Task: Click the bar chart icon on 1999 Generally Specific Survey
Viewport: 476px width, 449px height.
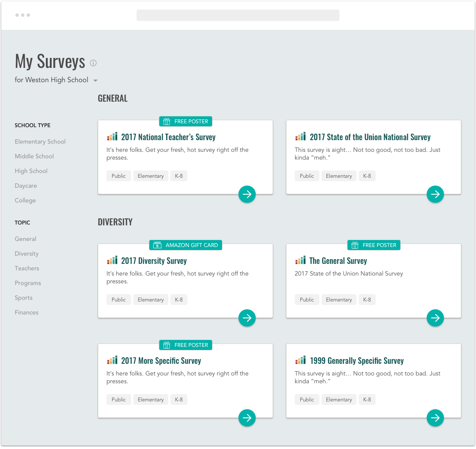Action: coord(300,360)
